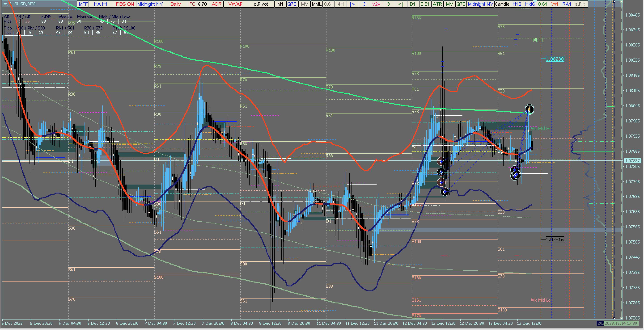Viewport: 644px width, 330px height.
Task: Click the MTF button
Action: tap(83, 4)
